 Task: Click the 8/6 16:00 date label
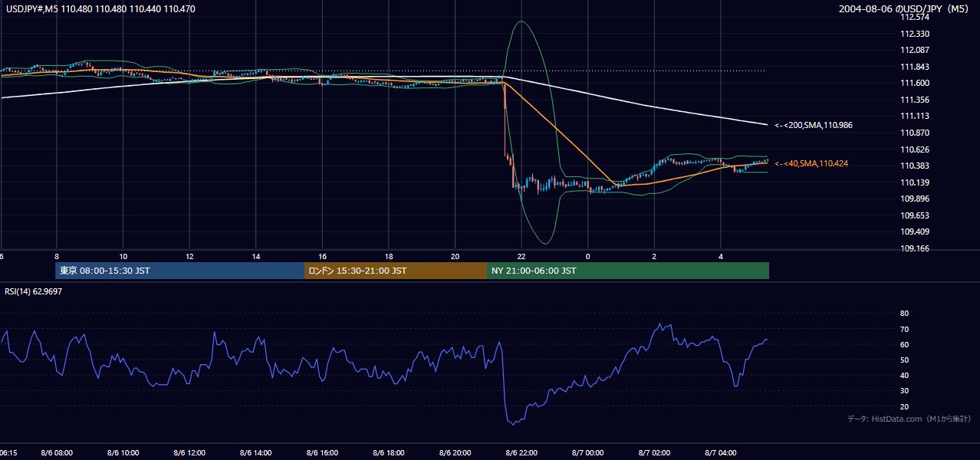point(323,453)
